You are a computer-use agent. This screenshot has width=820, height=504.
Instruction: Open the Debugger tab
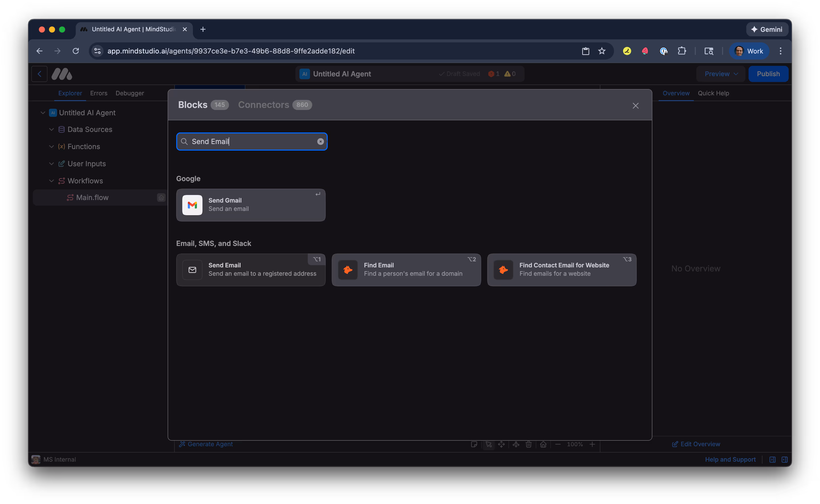point(130,93)
